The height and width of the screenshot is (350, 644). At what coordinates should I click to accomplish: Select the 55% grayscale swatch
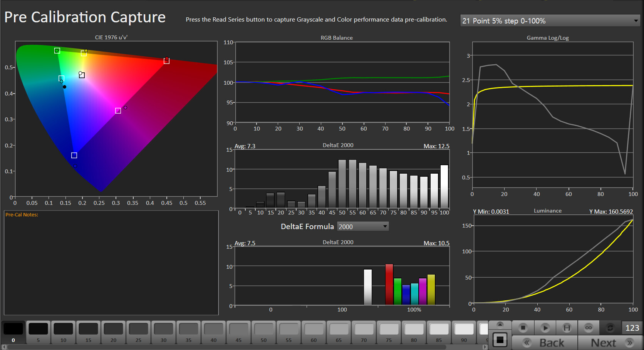pos(289,332)
